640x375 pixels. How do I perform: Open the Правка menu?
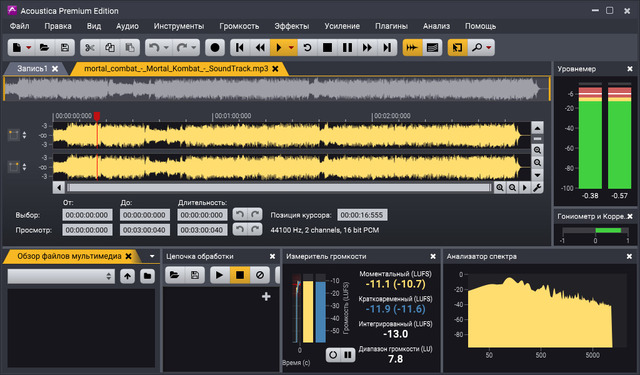[58, 26]
